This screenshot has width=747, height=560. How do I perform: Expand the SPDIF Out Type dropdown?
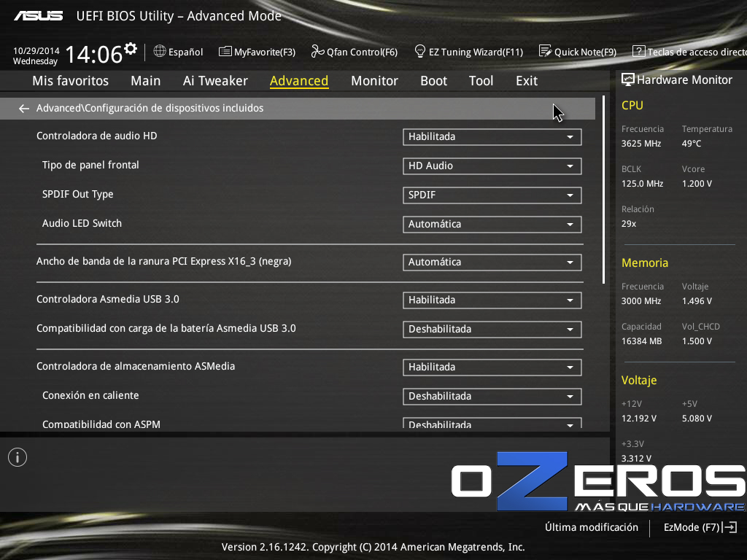tap(492, 195)
